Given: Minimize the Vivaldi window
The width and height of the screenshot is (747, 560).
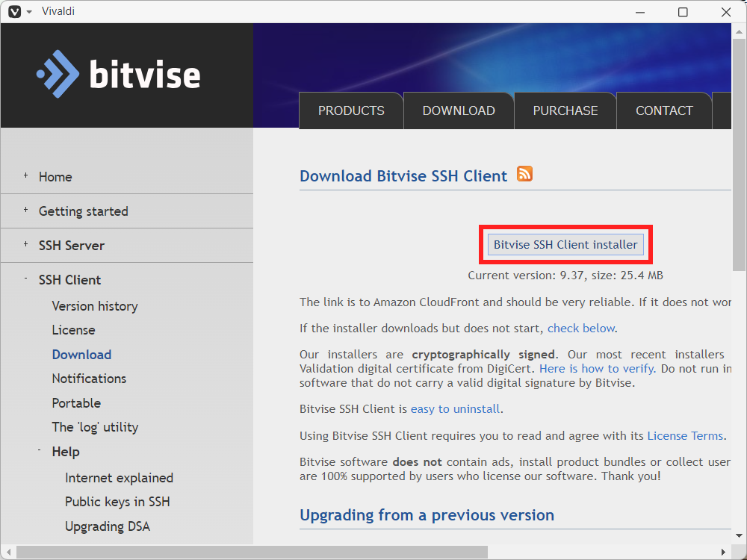Looking at the screenshot, I should pyautogui.click(x=640, y=12).
